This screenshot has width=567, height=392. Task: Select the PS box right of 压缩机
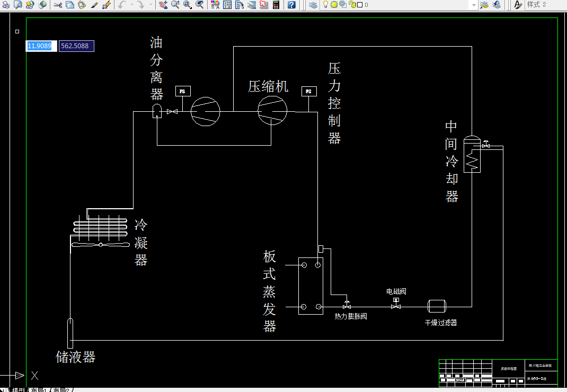(x=309, y=91)
